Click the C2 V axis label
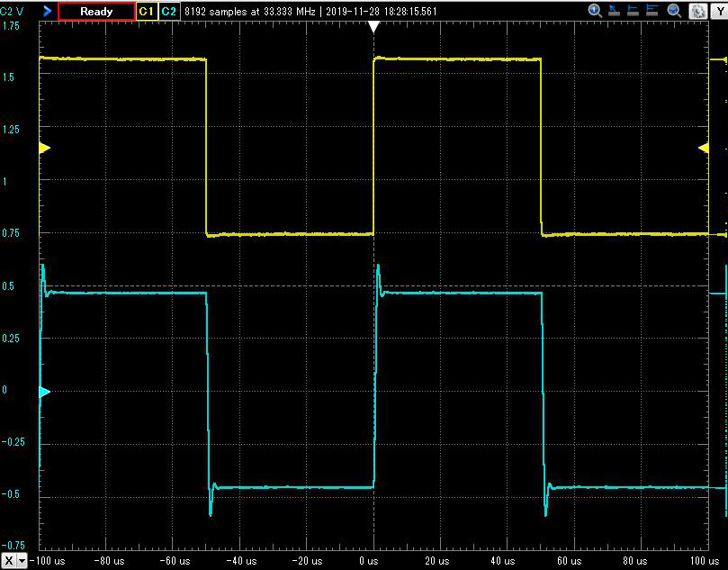 point(13,12)
